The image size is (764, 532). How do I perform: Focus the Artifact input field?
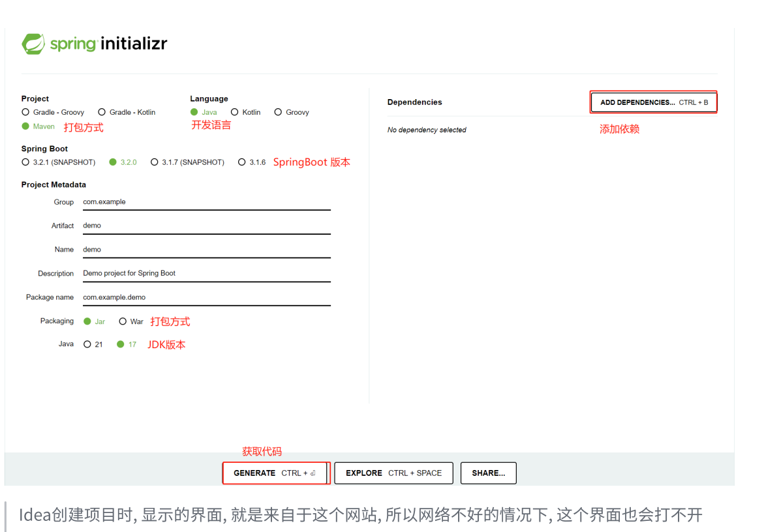[x=207, y=226]
